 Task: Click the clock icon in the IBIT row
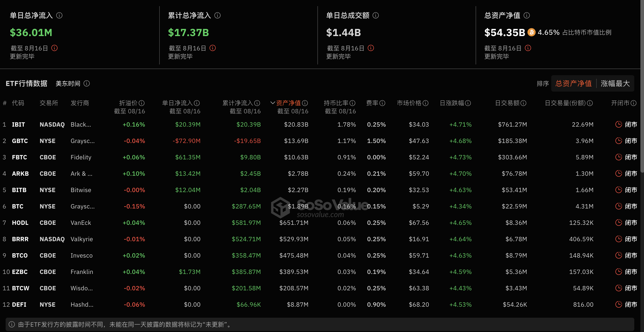(619, 124)
